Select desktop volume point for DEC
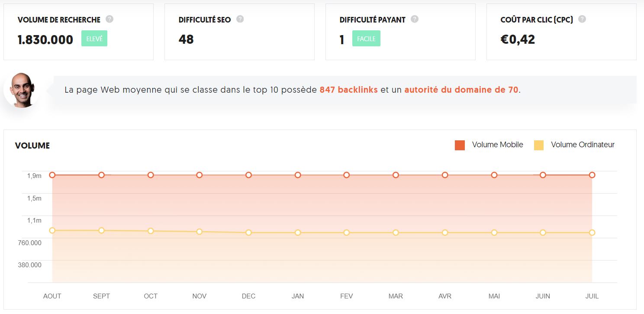This screenshot has width=644, height=314. tap(248, 233)
